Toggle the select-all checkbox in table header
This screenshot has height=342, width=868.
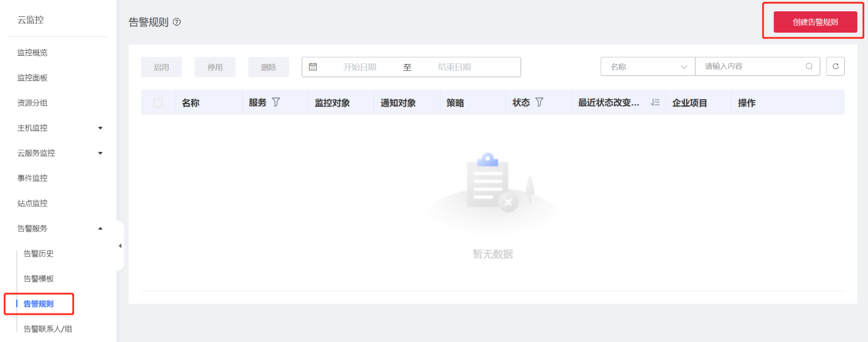pyautogui.click(x=158, y=103)
